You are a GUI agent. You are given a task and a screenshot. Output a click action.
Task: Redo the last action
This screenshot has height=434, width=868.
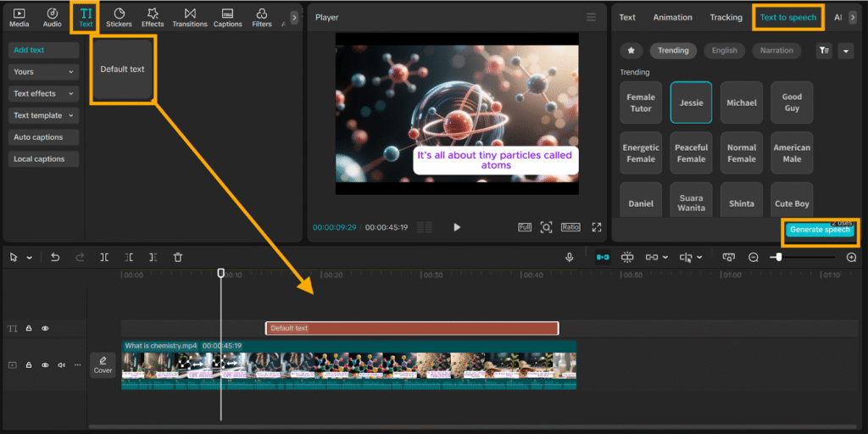[x=80, y=257]
